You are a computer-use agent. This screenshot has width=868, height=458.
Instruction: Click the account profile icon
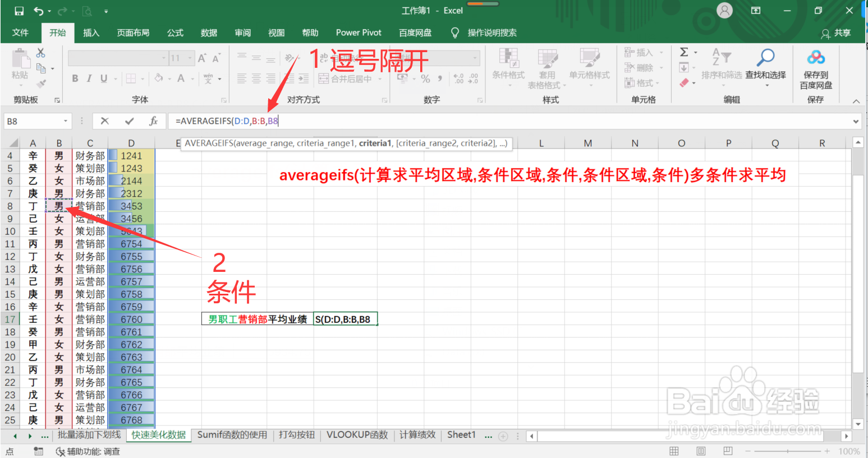click(x=725, y=11)
